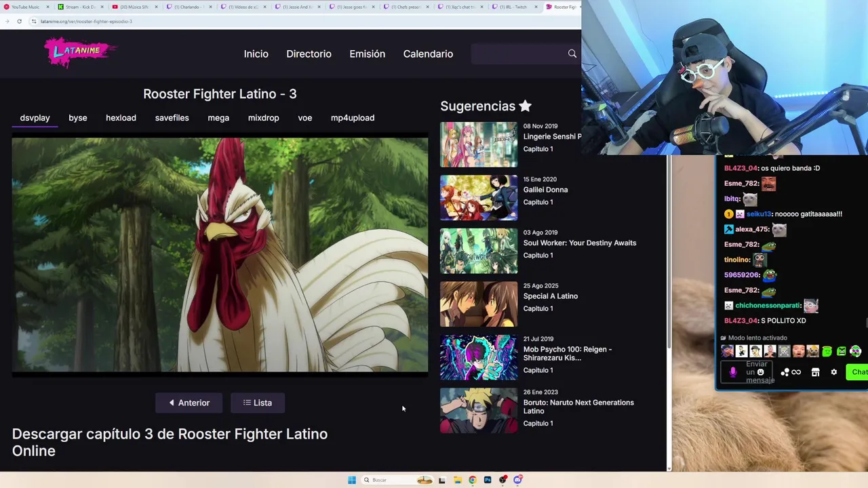Open Galilei Donna suggestion link
Screen dimensions: 868x488
[545, 190]
